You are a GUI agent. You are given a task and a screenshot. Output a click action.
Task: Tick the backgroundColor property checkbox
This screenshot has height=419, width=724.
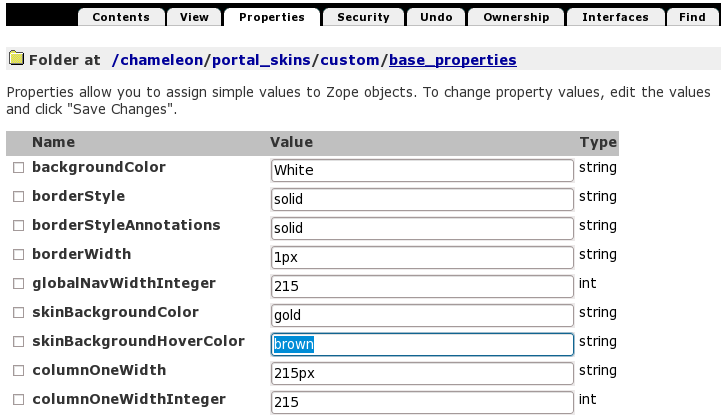tap(18, 169)
